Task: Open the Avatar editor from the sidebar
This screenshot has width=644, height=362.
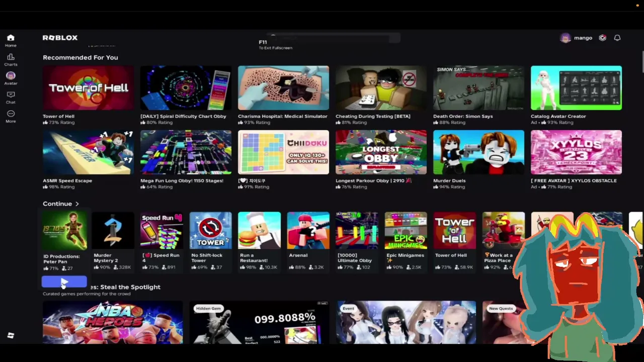Action: (x=11, y=78)
